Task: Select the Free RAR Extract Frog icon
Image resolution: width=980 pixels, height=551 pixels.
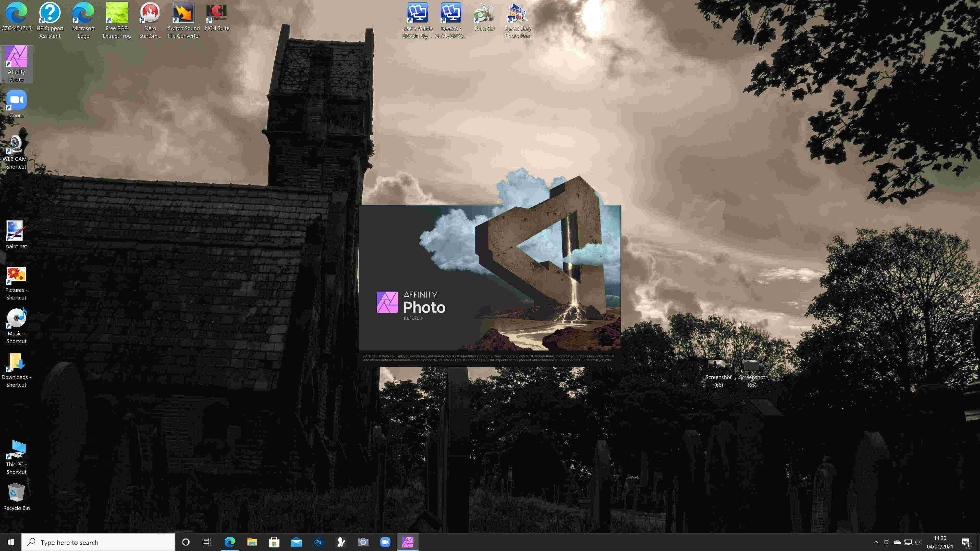Action: pyautogui.click(x=117, y=20)
